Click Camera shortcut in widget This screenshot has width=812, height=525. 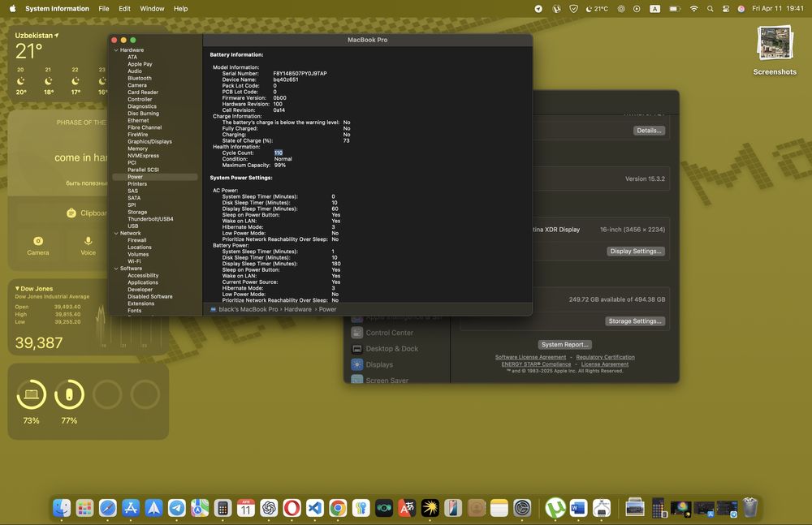[x=38, y=245]
